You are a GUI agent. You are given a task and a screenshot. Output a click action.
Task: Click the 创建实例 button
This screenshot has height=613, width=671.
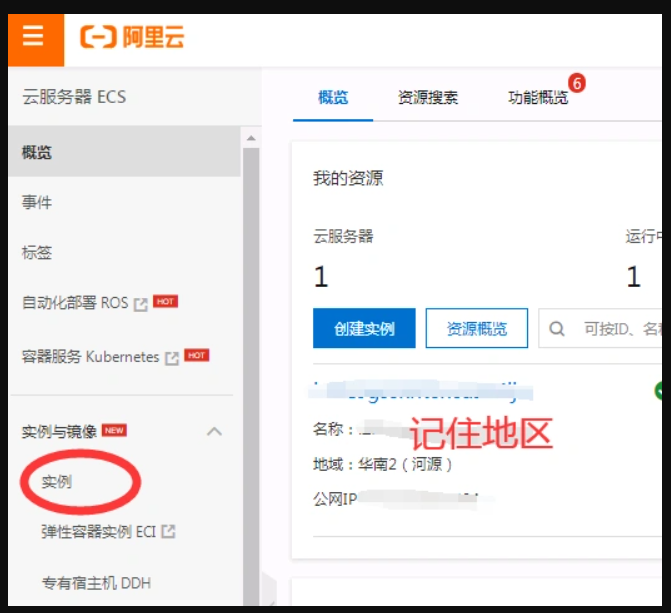[x=364, y=328]
